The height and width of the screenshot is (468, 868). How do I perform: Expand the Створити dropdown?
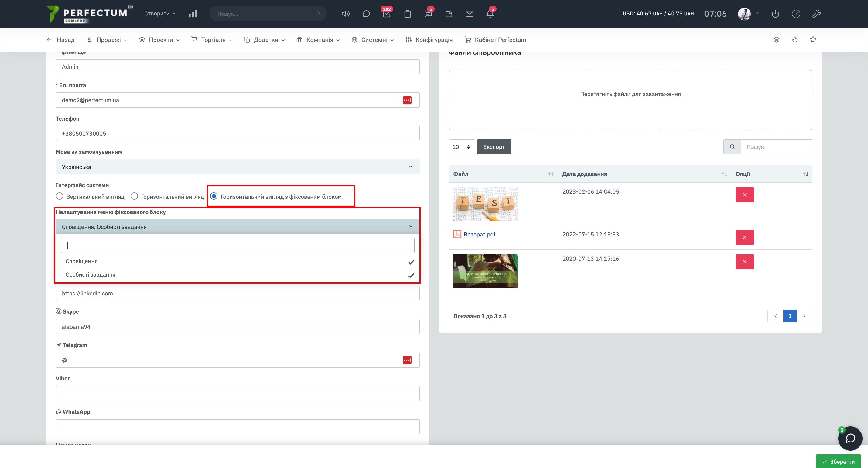pyautogui.click(x=160, y=14)
